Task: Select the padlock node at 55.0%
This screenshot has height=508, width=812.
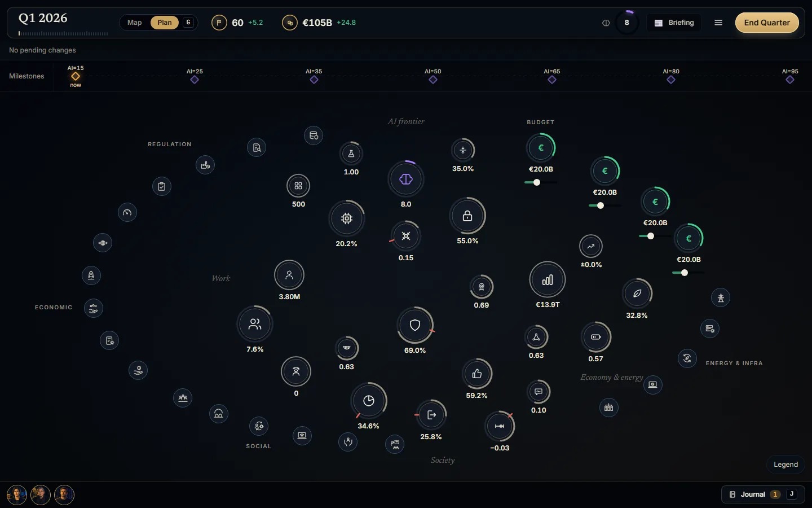Action: point(467,216)
